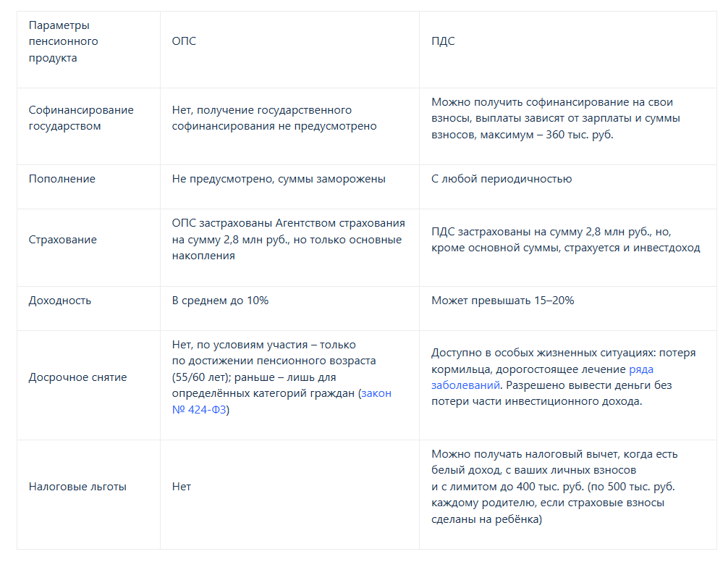
Task: Click the «С любой периодичностью» cell
Action: (x=501, y=179)
